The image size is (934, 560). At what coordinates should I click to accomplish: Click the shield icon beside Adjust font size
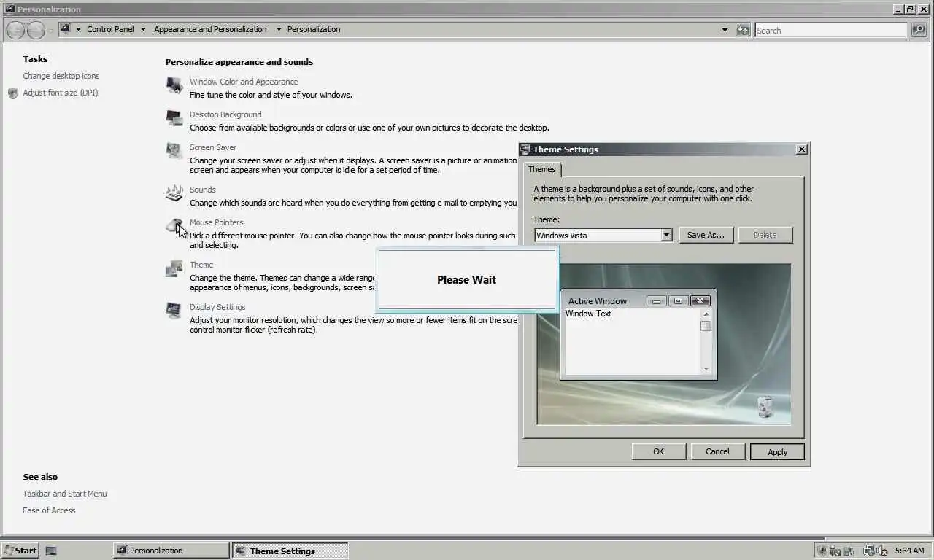coord(13,93)
